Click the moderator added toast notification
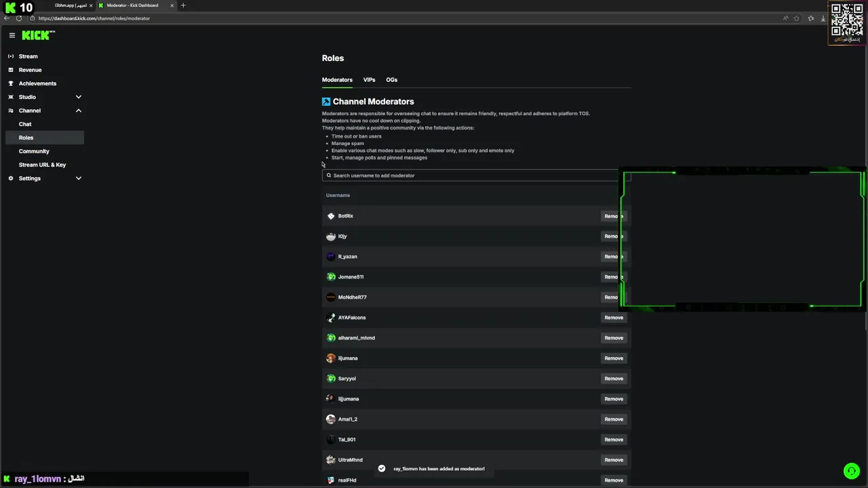Screen dimensions: 868x488 [433, 468]
